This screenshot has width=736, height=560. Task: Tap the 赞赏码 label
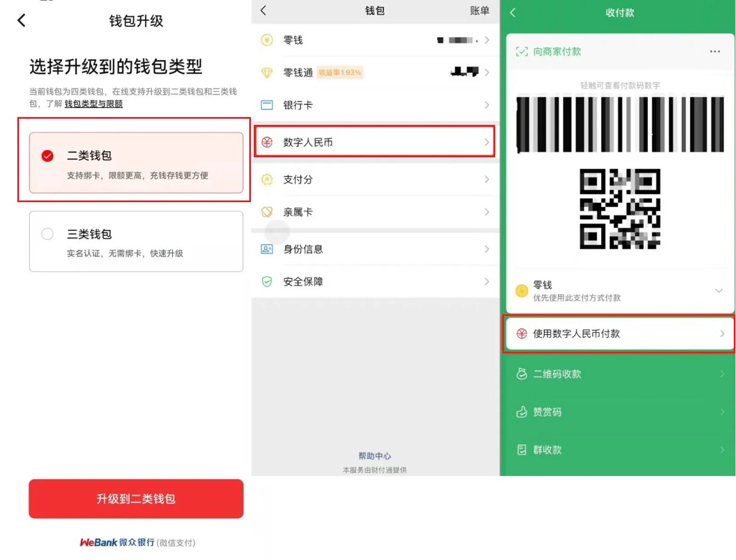coord(547,412)
